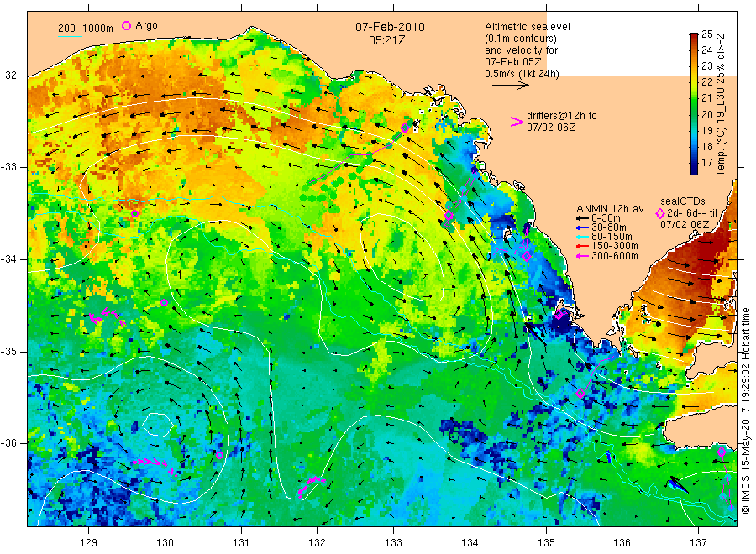Screen dimensions: 756x554
Task: Click the blue 30-80m arrow legend symbol
Action: 582,227
